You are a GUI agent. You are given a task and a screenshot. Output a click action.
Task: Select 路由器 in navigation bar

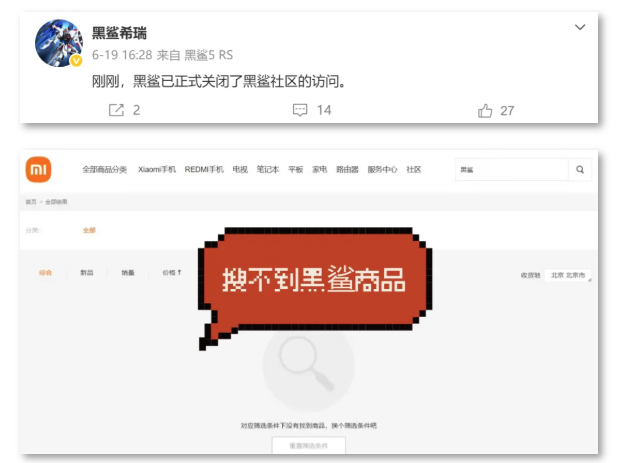coord(347,170)
